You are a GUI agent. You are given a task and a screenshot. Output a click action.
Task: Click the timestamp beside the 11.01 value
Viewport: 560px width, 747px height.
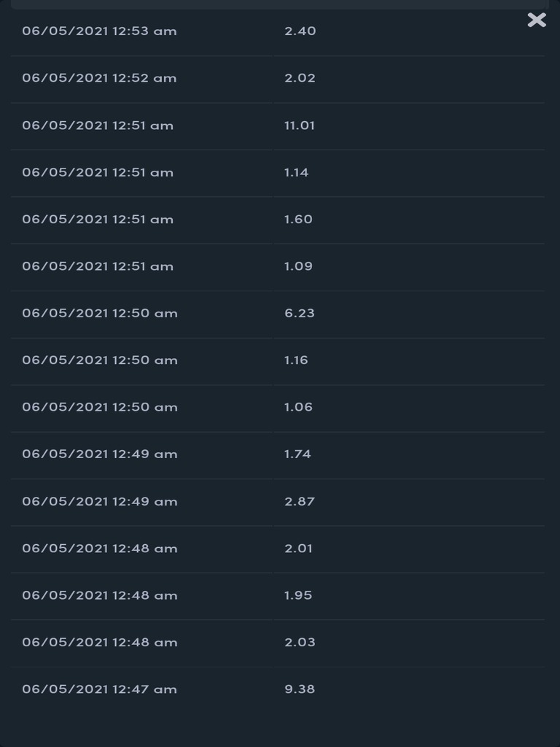98,125
